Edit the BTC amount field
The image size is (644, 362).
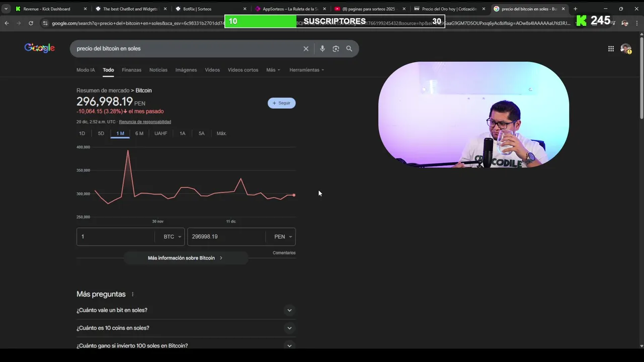[116, 237]
